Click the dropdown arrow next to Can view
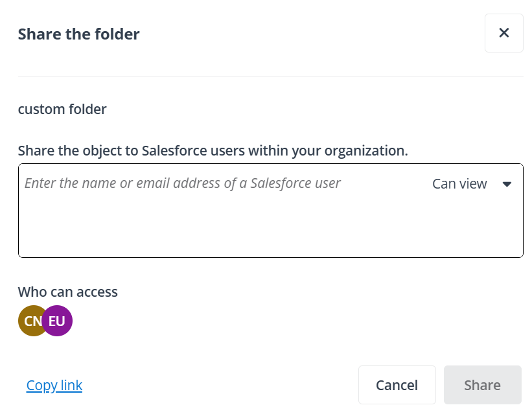The width and height of the screenshot is (532, 416). coord(507,184)
